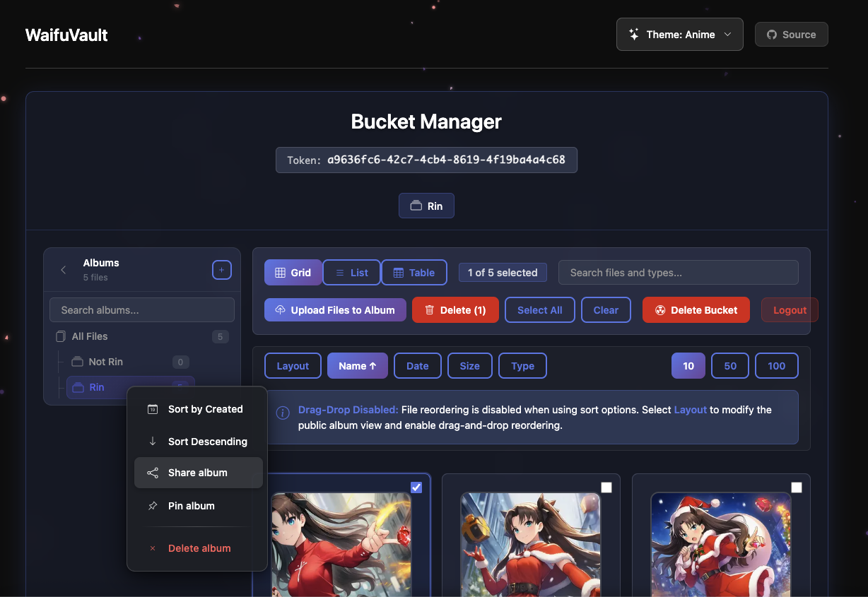Image resolution: width=868 pixels, height=597 pixels.
Task: Show 100 files per page
Action: 777,366
